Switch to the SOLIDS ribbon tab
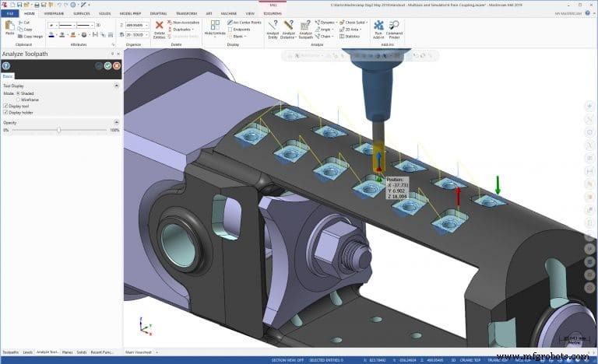This screenshot has height=364, width=598. pyautogui.click(x=104, y=13)
